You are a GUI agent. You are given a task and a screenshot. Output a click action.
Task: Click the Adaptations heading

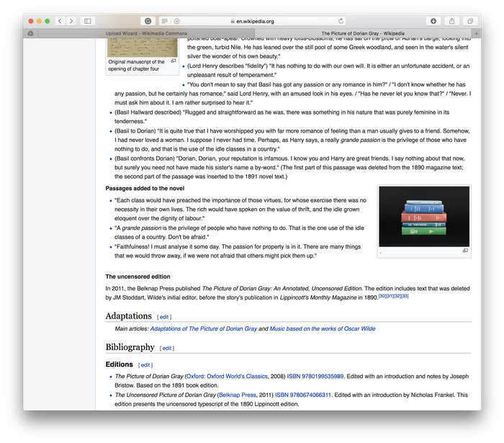(128, 316)
